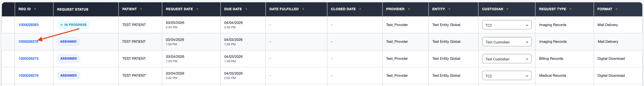Open request 1000029278 link
Image resolution: width=644 pixels, height=86 pixels.
[x=28, y=42]
